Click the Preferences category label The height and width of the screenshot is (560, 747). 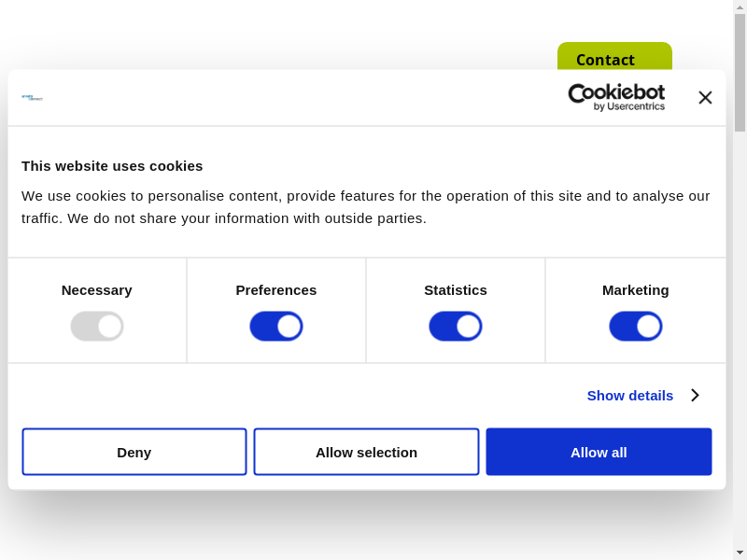pos(276,289)
